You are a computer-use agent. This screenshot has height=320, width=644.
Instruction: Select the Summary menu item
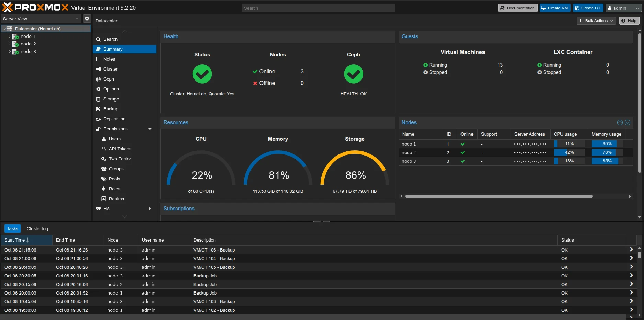(x=124, y=49)
